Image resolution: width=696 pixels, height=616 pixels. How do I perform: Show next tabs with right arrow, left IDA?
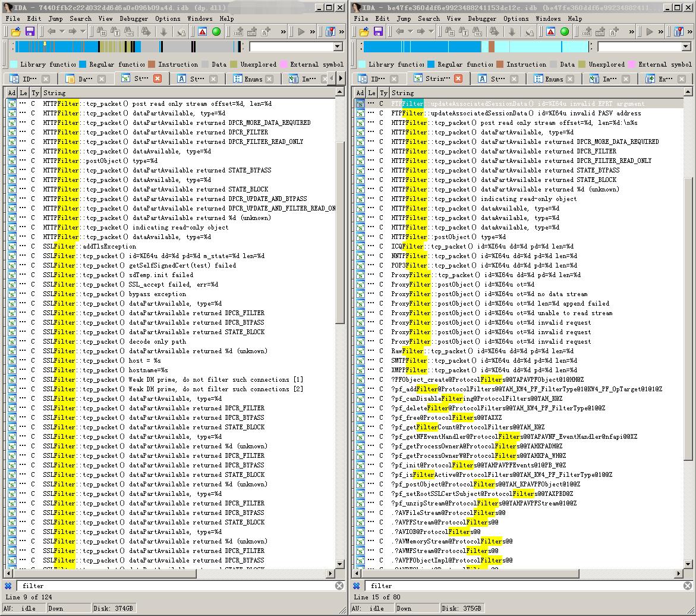click(x=341, y=78)
